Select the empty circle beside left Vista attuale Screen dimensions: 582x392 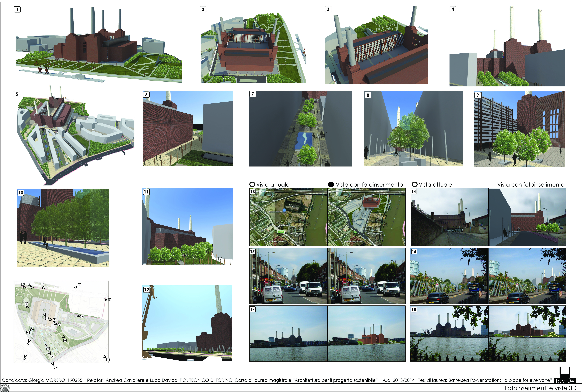(252, 184)
